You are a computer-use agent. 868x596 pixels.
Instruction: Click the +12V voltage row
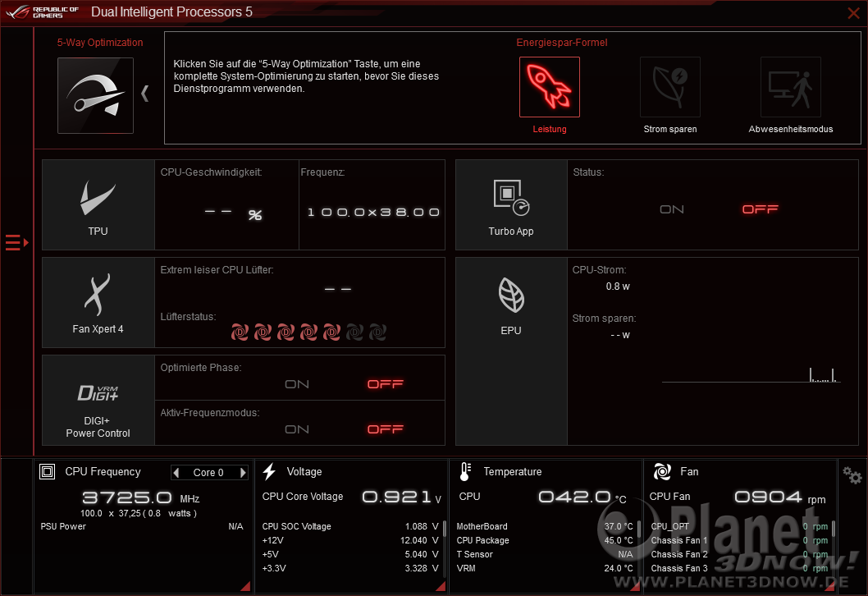[350, 540]
